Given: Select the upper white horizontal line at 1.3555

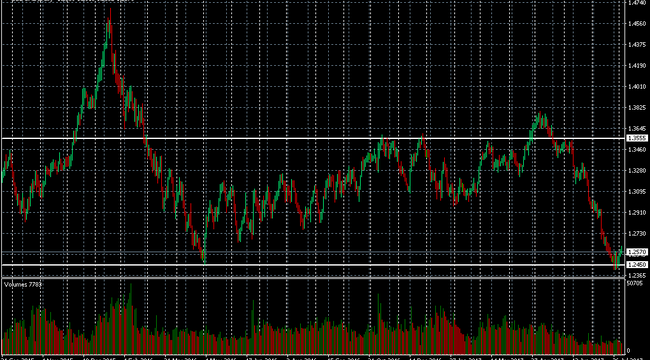Looking at the screenshot, I should tap(313, 139).
